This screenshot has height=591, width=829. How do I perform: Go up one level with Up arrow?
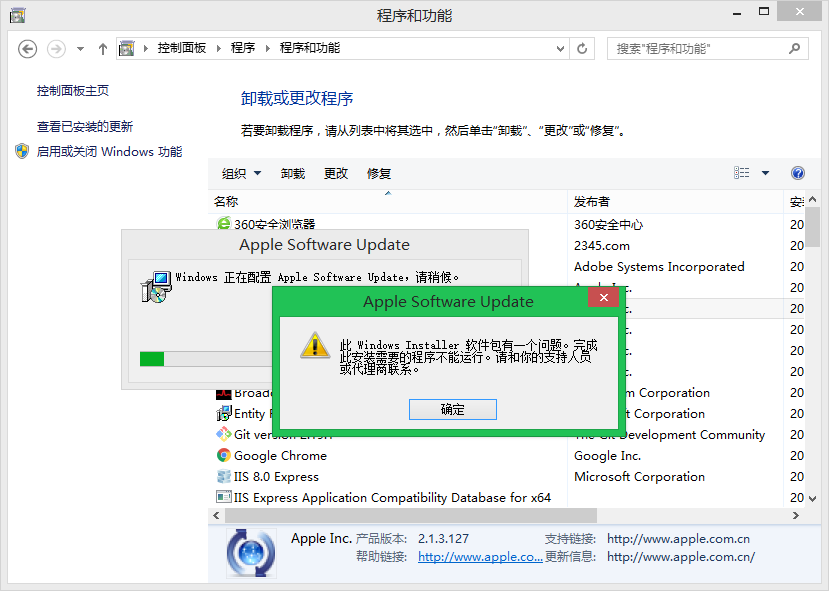click(103, 49)
